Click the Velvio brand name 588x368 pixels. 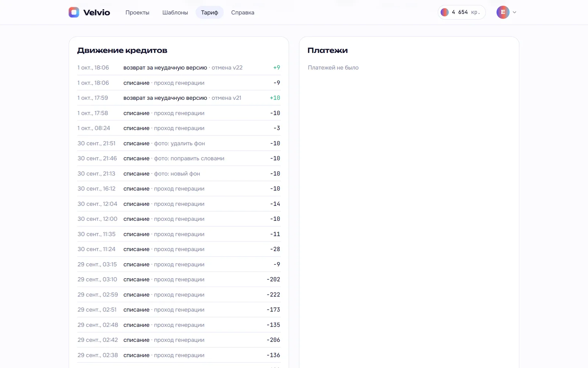[97, 13]
